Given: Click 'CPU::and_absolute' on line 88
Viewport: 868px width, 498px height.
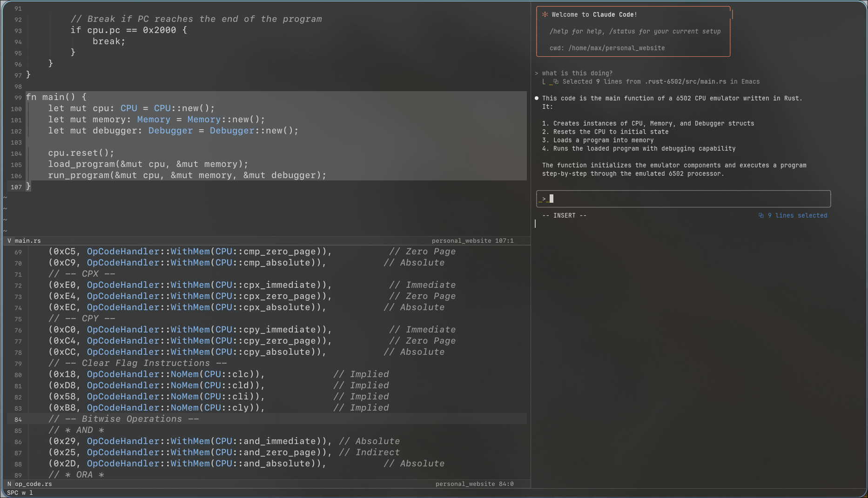Looking at the screenshot, I should coord(263,463).
